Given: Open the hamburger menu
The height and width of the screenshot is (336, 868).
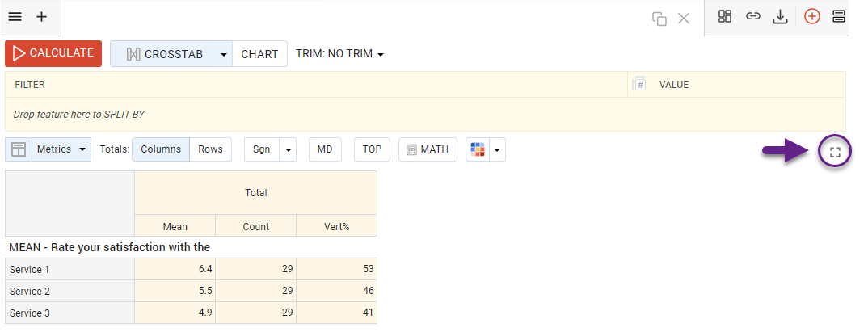Looking at the screenshot, I should pos(15,16).
